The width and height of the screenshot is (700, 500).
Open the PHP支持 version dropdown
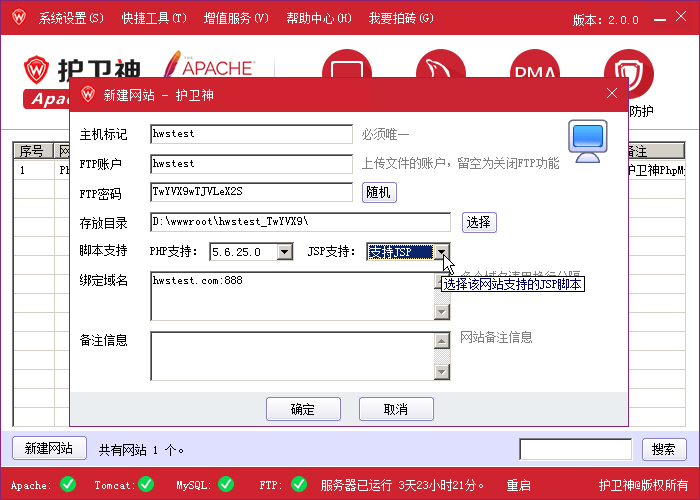[x=285, y=252]
